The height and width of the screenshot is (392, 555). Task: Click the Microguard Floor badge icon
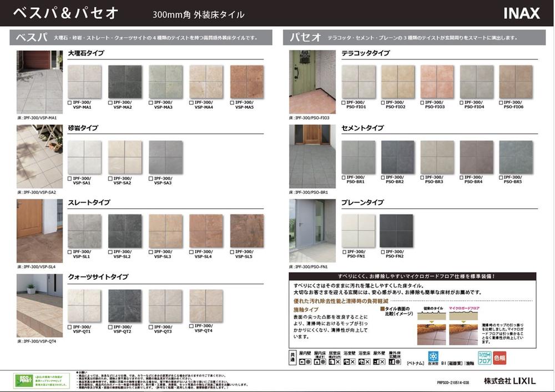(485, 358)
